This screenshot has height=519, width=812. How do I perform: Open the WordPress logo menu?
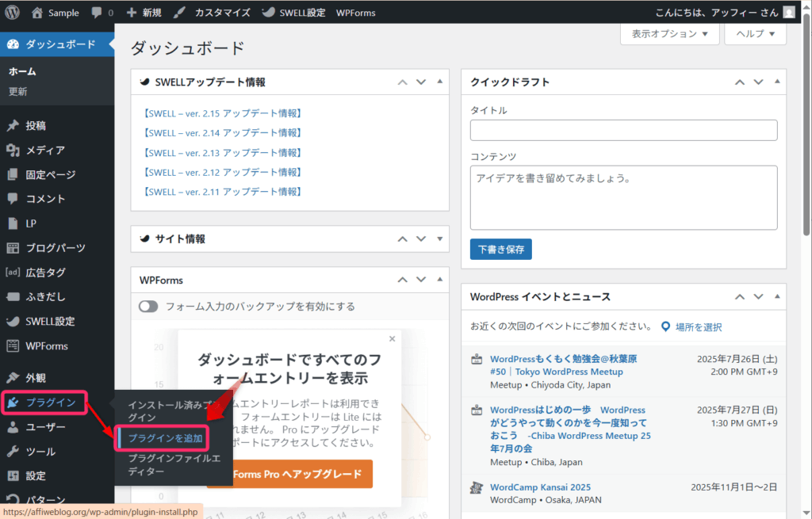pyautogui.click(x=12, y=13)
